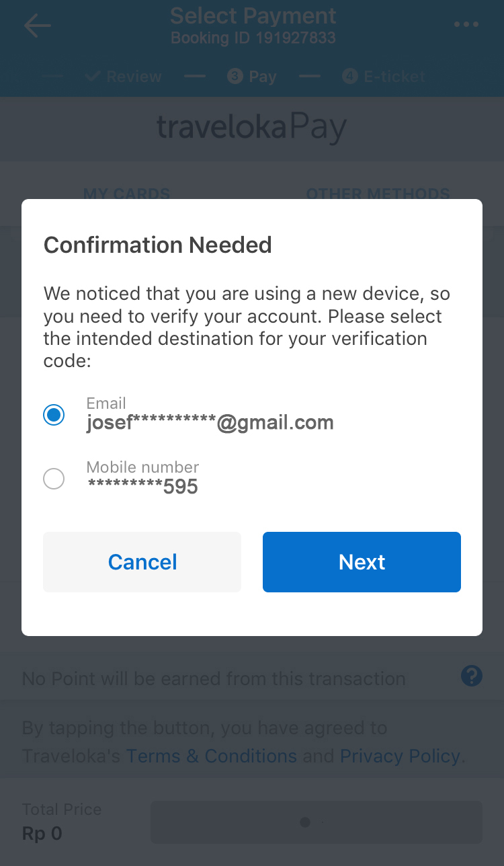Open the Privacy Policy link
Viewport: 504px width, 866px height.
401,756
